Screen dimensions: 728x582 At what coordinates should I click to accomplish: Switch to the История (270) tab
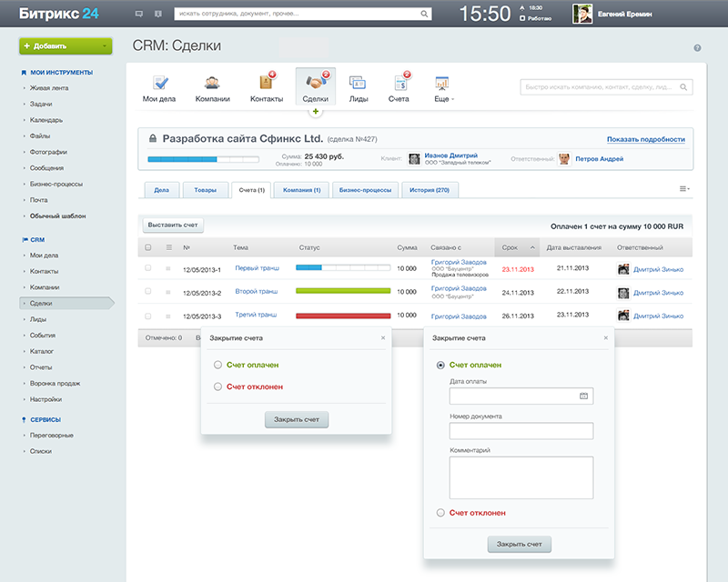430,190
